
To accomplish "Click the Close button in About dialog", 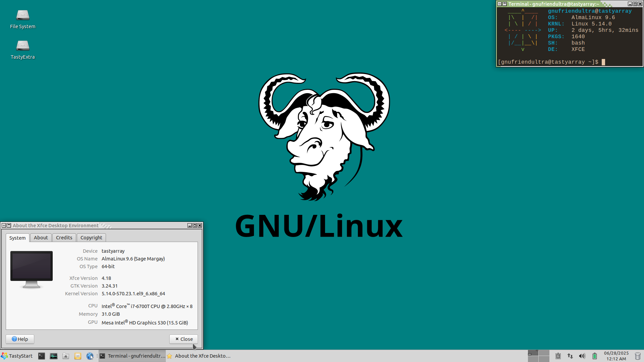I will 183,339.
